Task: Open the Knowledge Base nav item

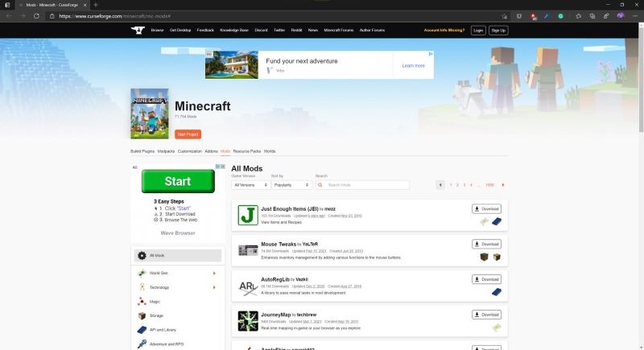Action: [x=234, y=30]
